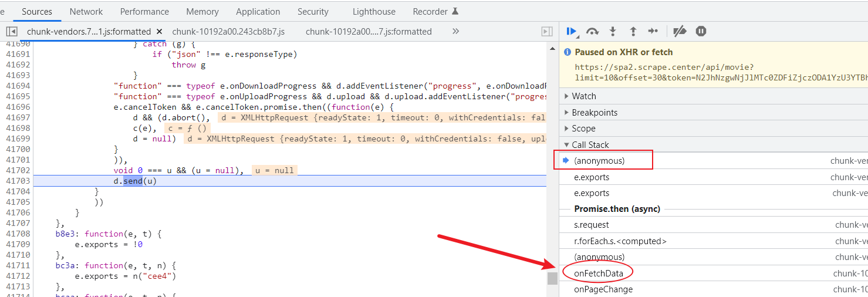
Task: Set breakpoint at line 41702
Action: coord(18,170)
